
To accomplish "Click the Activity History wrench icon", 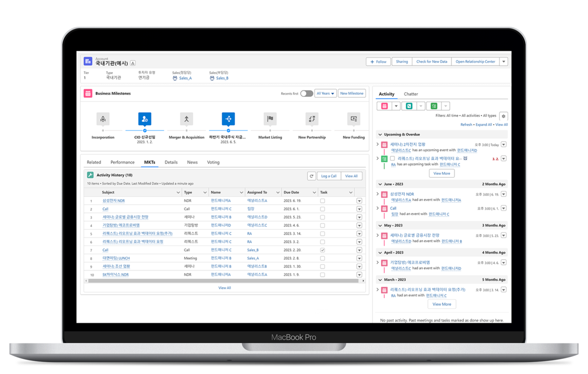I will coord(90,175).
